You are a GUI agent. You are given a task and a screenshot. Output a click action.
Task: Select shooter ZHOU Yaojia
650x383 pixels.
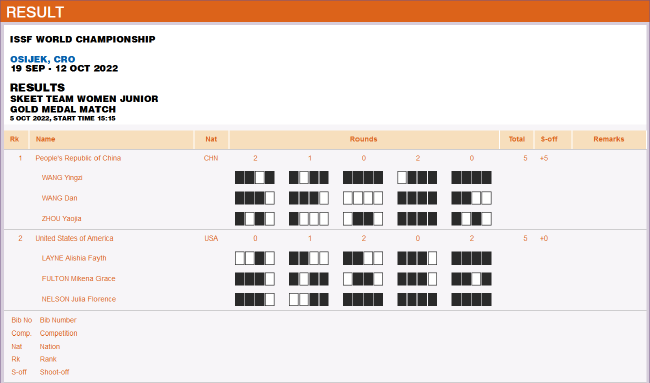pyautogui.click(x=61, y=219)
